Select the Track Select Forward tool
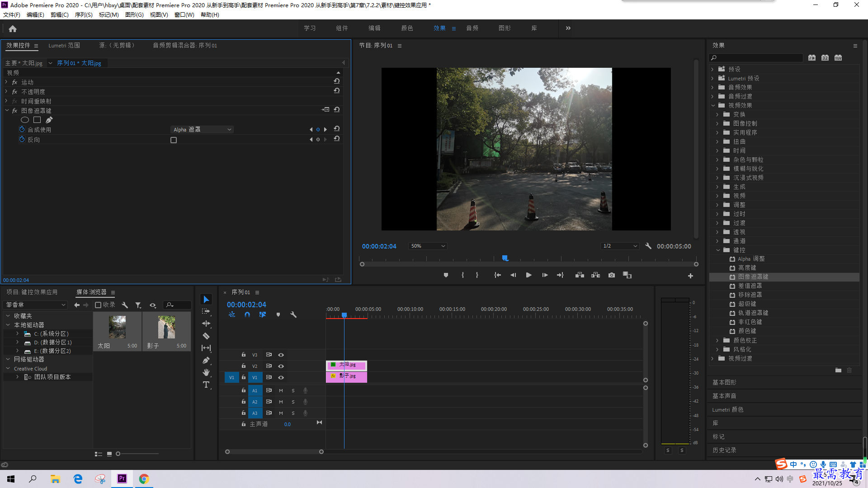The height and width of the screenshot is (488, 868). pos(206,311)
